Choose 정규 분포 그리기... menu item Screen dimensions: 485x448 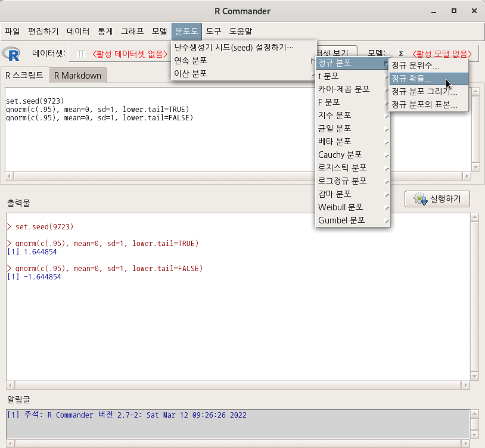(x=428, y=92)
